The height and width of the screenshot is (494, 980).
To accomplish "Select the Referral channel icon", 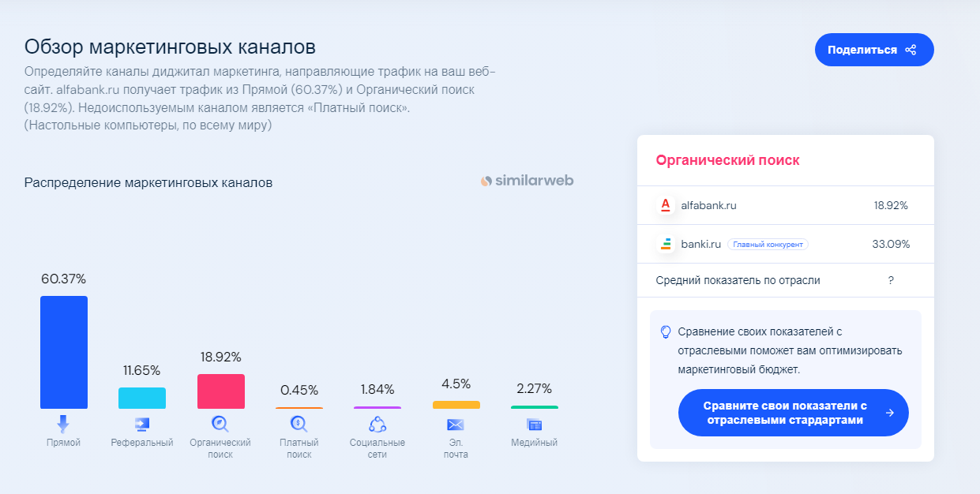I will 142,424.
